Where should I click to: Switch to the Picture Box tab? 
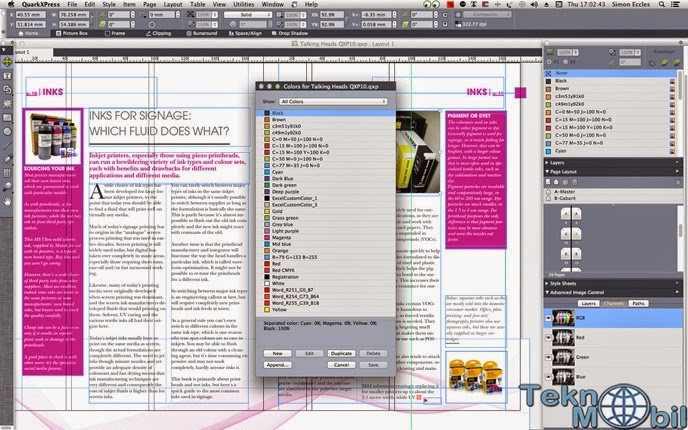click(x=72, y=33)
